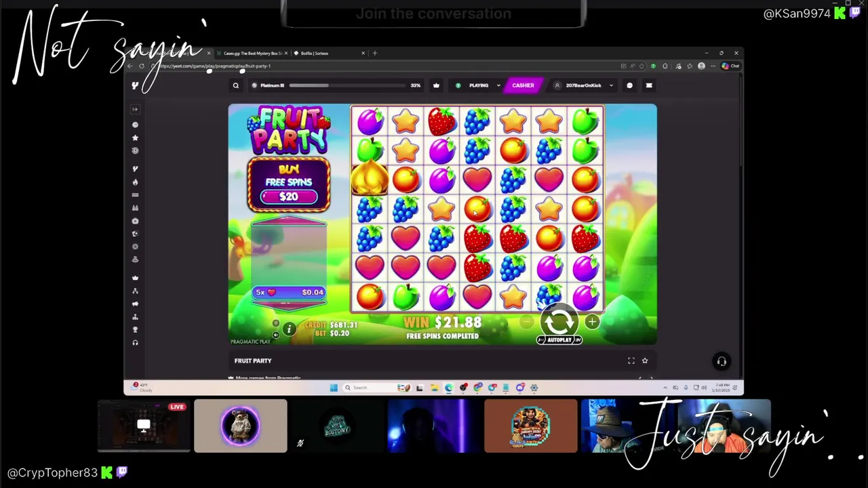Open the game info 'i' button
The image size is (868, 488).
[x=289, y=329]
